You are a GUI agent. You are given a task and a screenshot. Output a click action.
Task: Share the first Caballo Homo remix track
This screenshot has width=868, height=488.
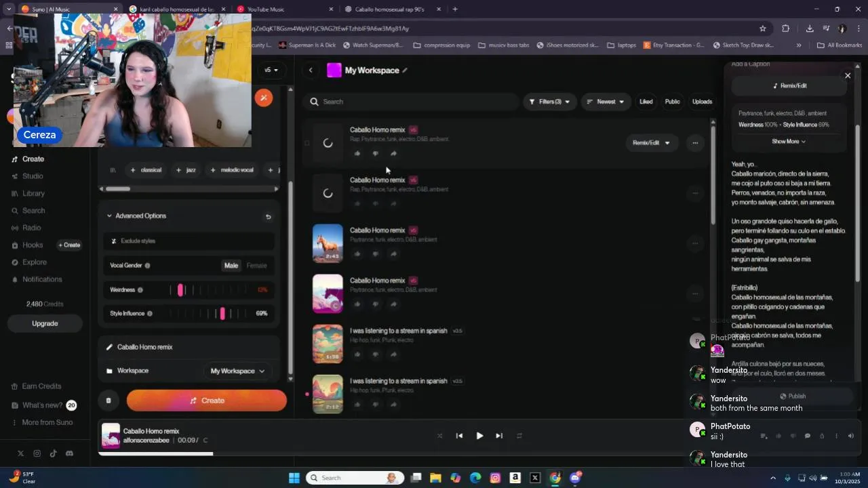coord(393,153)
